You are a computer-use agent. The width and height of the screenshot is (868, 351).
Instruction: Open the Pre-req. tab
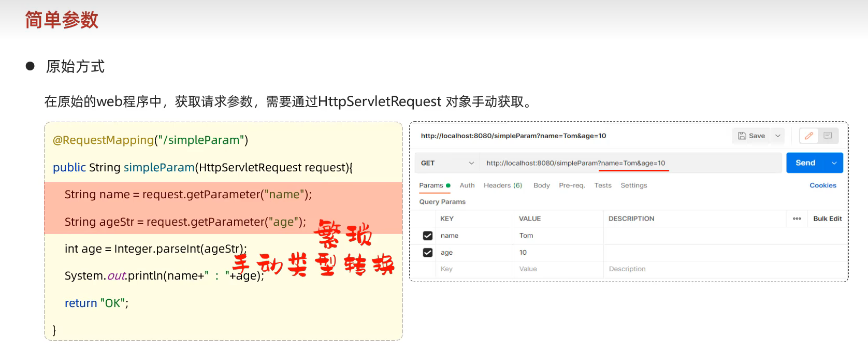coord(572,185)
